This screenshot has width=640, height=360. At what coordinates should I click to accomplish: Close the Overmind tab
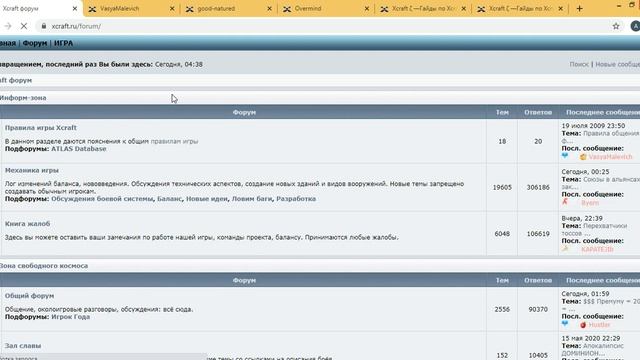click(x=367, y=9)
